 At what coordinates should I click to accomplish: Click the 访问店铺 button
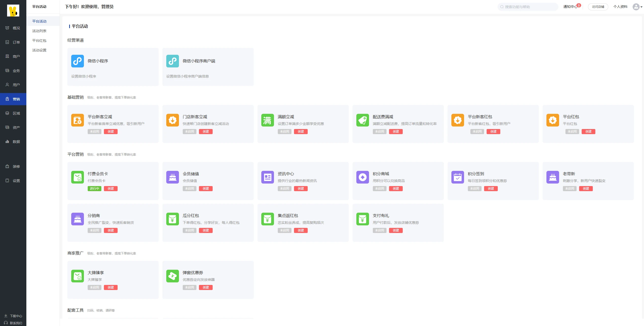(x=598, y=7)
